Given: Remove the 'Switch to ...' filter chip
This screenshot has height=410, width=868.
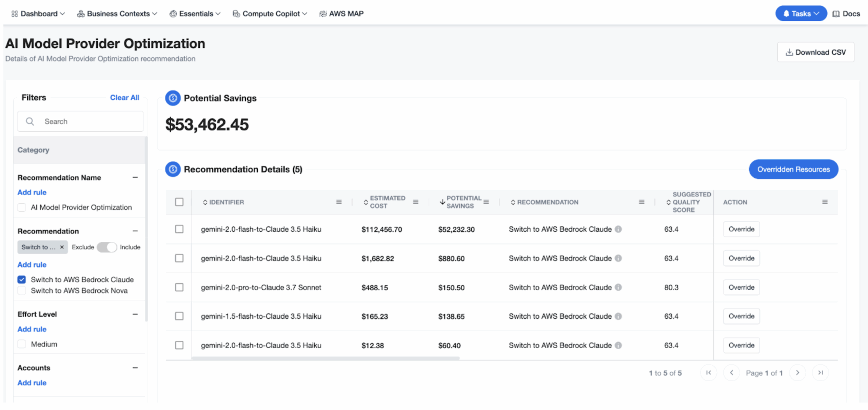Looking at the screenshot, I should pos(62,247).
